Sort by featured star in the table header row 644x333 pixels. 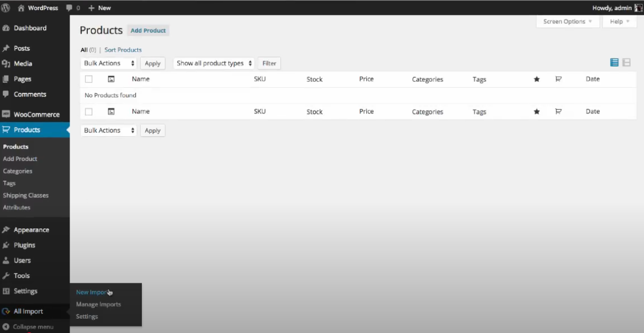click(x=537, y=79)
